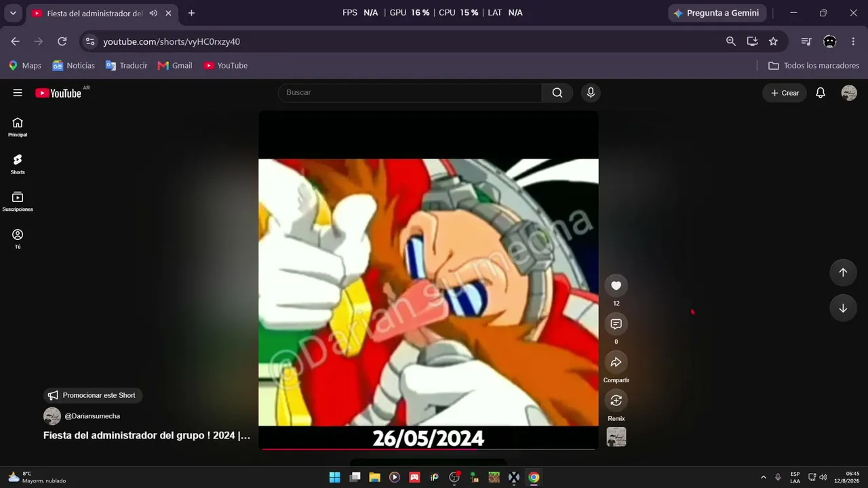Share this Short with Compartir
The height and width of the screenshot is (488, 868).
pos(616,363)
